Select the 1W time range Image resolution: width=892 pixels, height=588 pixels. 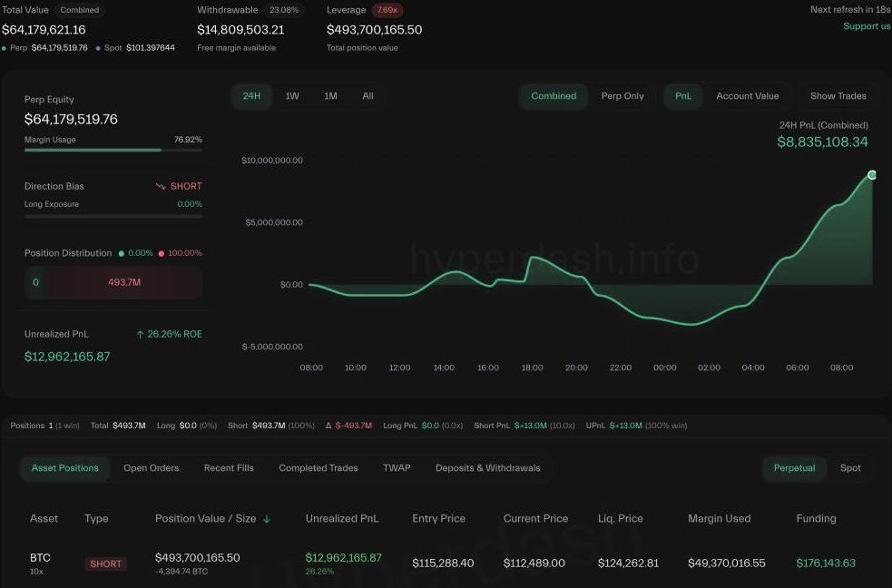[x=292, y=96]
